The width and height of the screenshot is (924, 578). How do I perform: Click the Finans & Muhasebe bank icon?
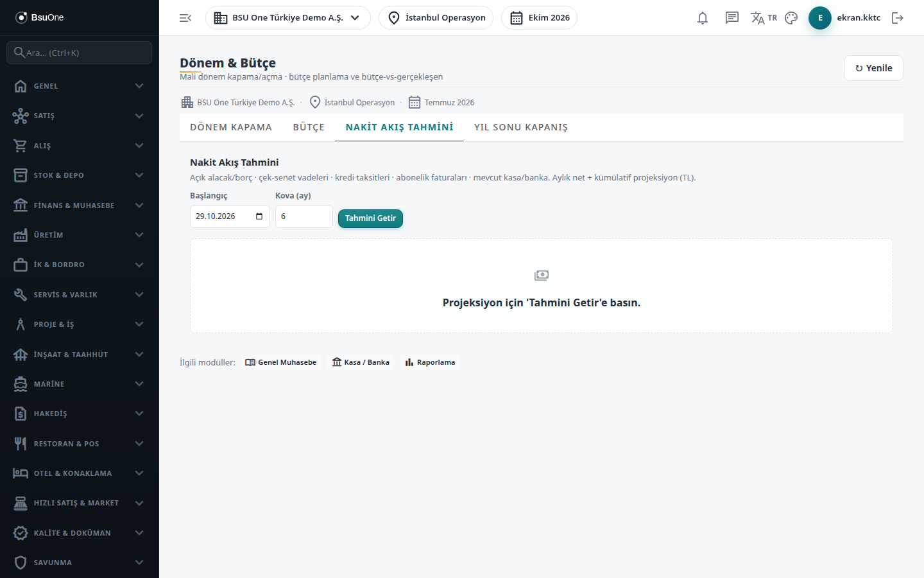21,206
